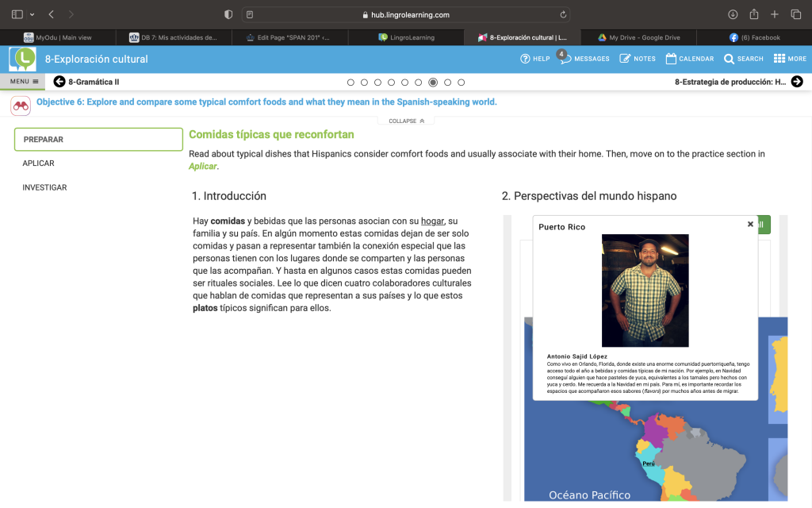Screen dimensions: 812x508
Task: Go back to 8-Gramática II arrow
Action: [x=59, y=82]
